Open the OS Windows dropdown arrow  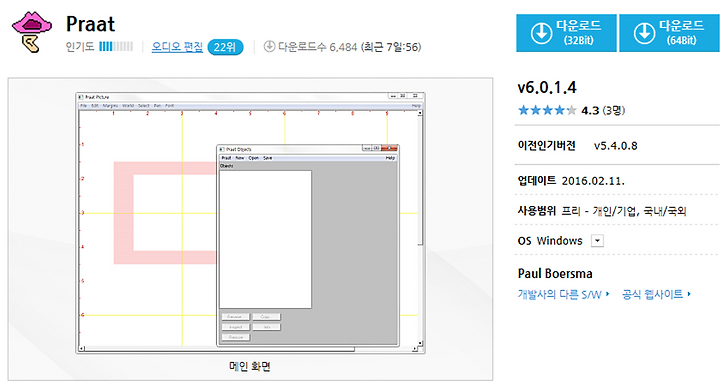[597, 241]
